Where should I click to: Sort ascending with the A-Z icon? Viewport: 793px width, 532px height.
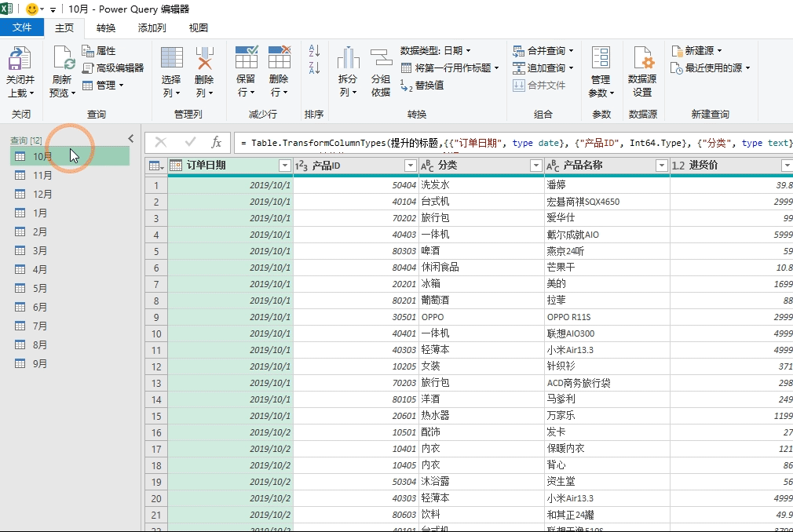tap(314, 50)
